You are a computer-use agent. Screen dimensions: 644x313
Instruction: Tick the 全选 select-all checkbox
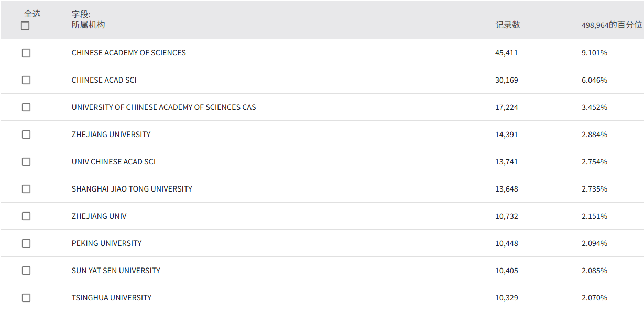25,26
